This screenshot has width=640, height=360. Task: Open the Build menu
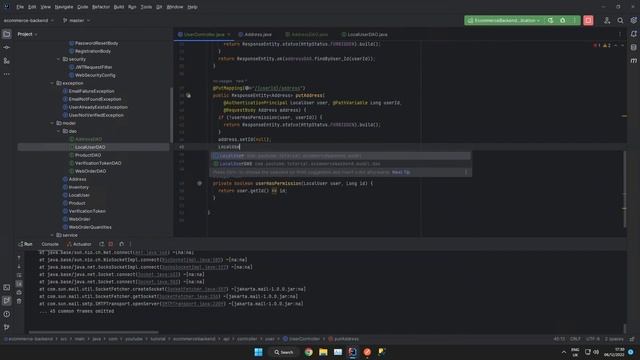coord(119,7)
